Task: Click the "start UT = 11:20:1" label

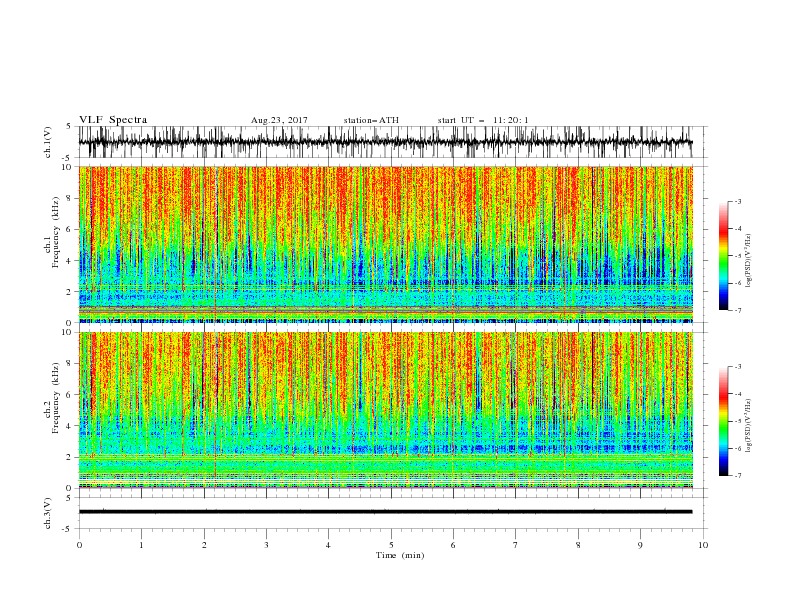Action: coord(483,120)
